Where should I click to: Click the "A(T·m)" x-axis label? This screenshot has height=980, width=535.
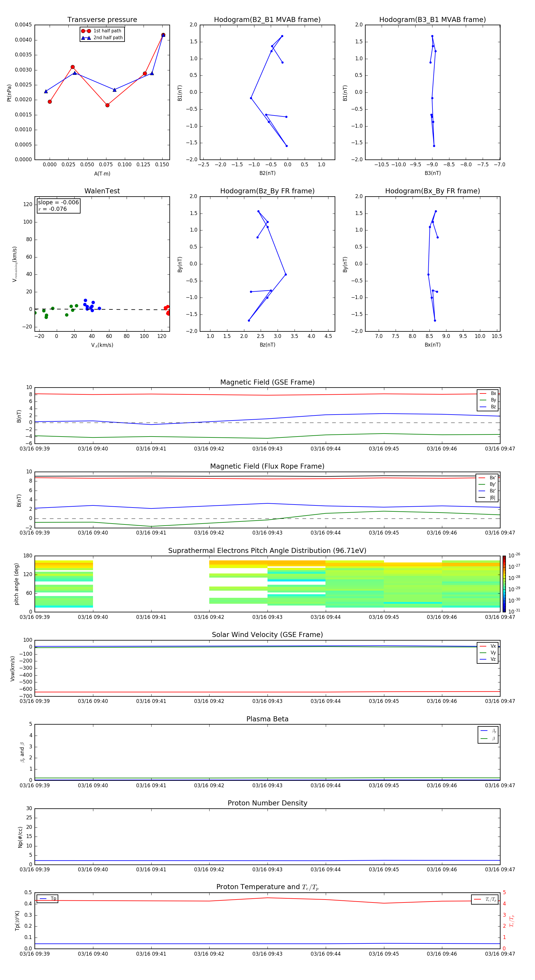tap(102, 173)
